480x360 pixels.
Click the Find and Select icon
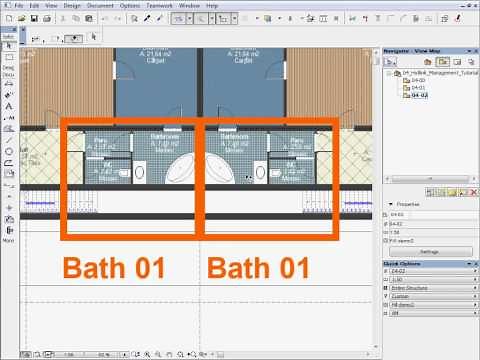[134, 19]
